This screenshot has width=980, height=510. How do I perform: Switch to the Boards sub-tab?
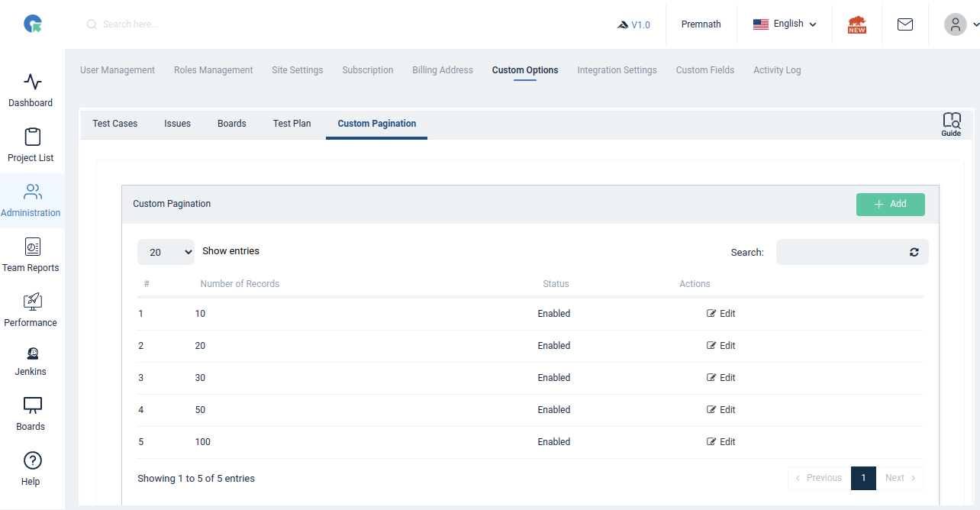point(232,124)
